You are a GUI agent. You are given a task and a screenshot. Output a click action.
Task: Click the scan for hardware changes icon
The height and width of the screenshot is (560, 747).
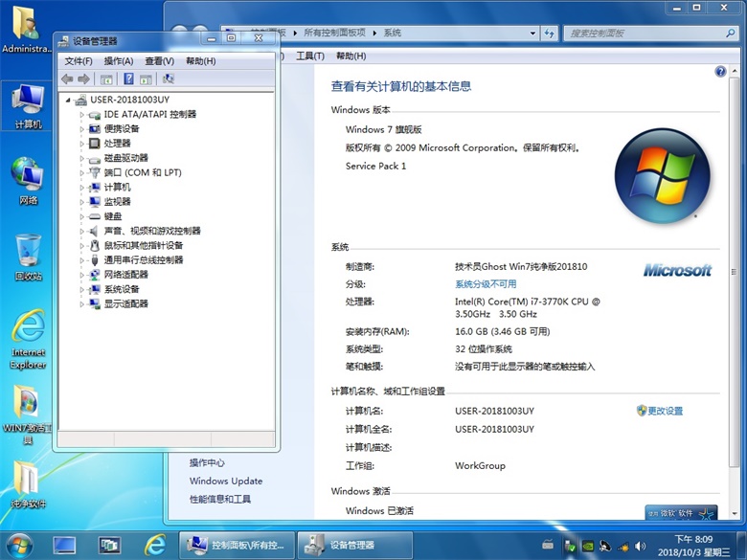tap(169, 78)
